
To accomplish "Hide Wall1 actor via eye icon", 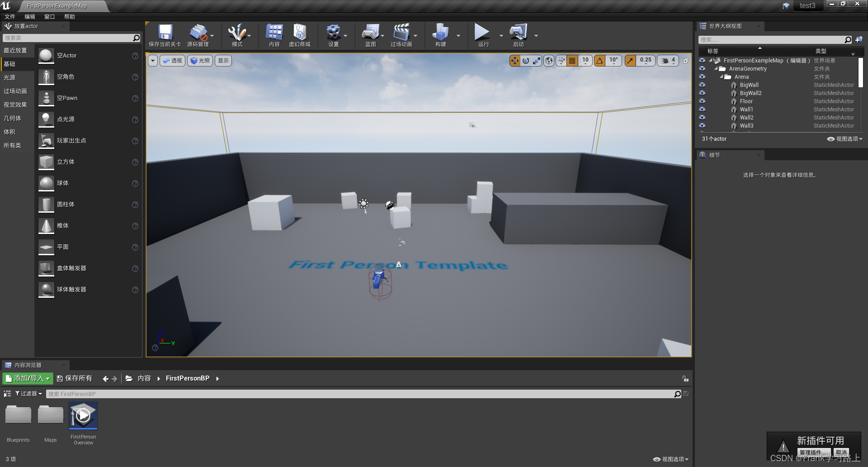I will click(x=702, y=110).
